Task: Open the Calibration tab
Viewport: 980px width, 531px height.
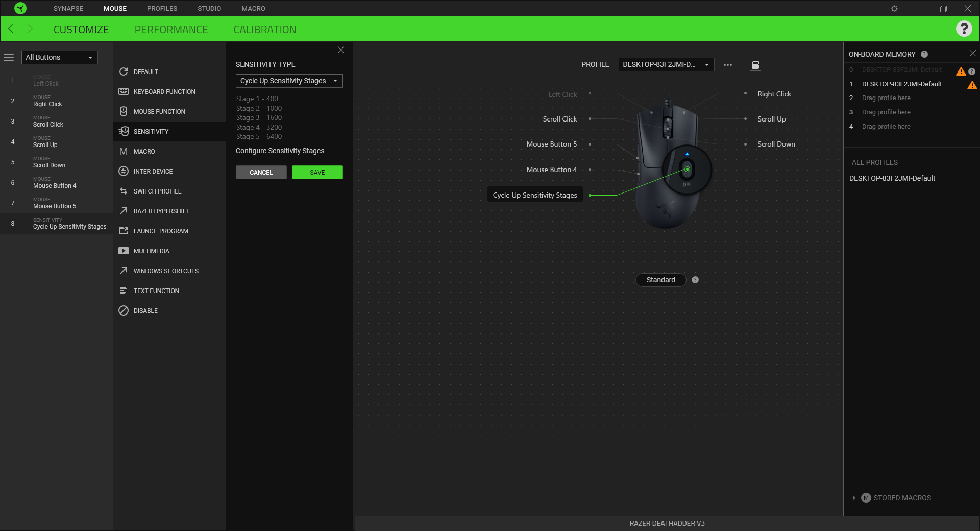Action: click(x=265, y=30)
